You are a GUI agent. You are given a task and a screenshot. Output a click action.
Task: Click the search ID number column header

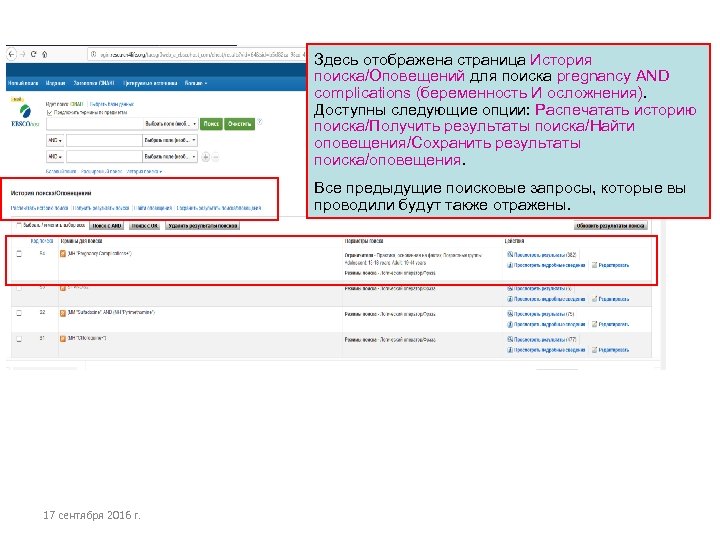pos(41,241)
